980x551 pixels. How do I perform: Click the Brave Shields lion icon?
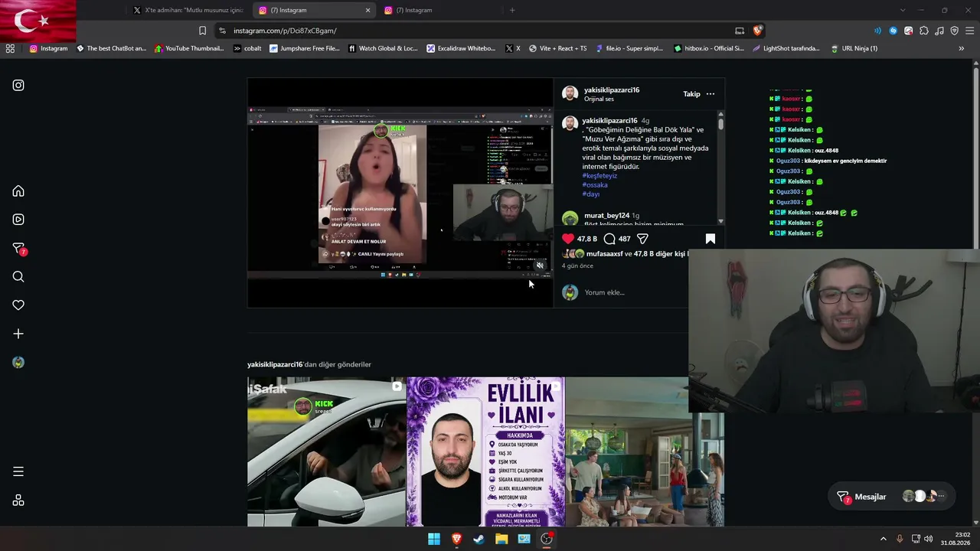757,31
